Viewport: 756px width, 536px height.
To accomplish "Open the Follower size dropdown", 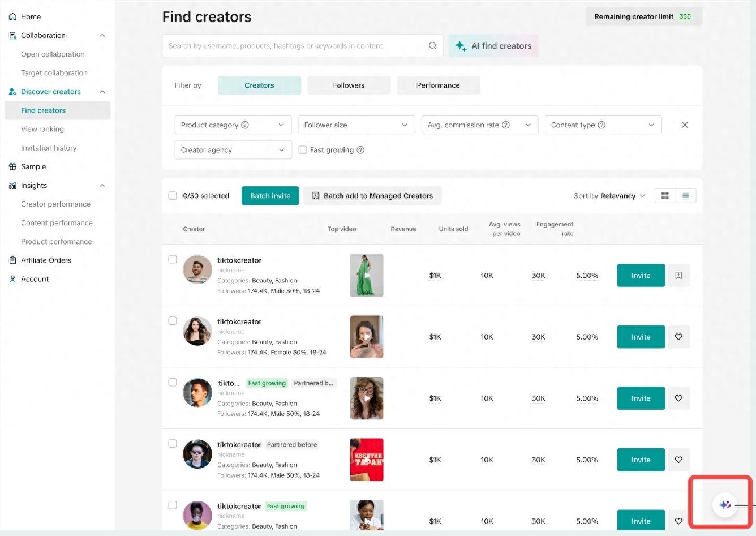I will click(356, 125).
